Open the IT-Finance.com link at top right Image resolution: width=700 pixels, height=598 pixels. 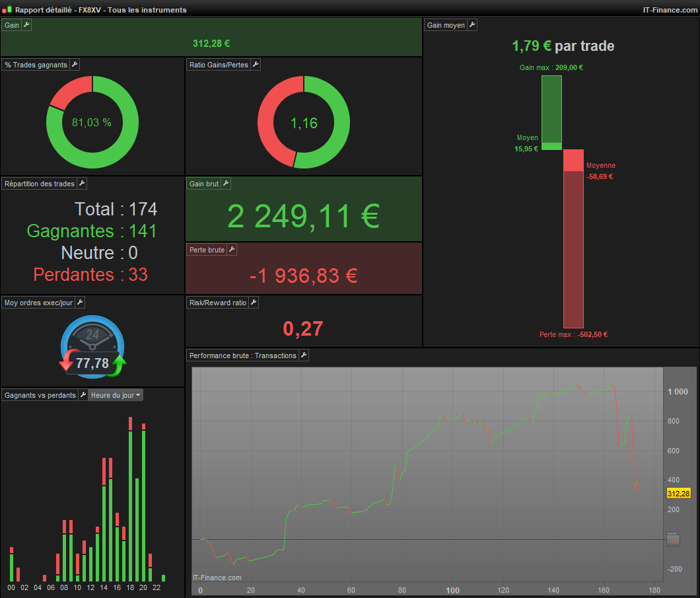(x=670, y=10)
